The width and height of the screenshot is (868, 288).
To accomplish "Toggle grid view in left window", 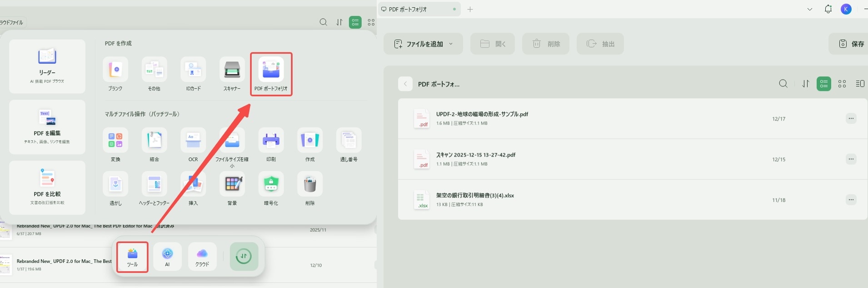I will pos(371,22).
